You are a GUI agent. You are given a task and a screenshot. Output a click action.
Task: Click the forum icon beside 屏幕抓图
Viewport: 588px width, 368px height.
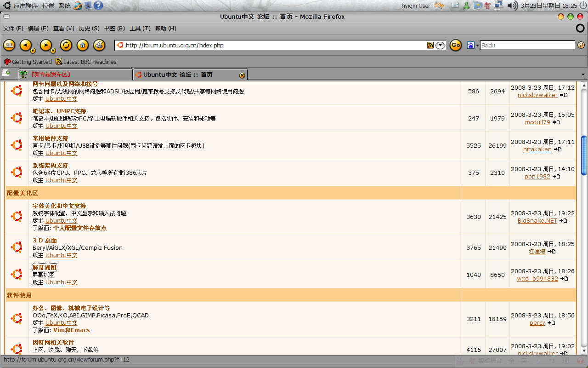coord(17,275)
